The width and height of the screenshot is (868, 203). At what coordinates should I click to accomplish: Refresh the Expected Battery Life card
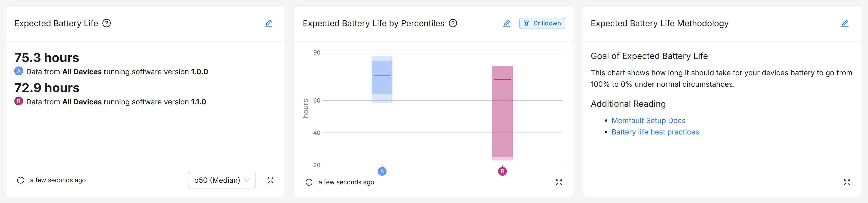(21, 180)
